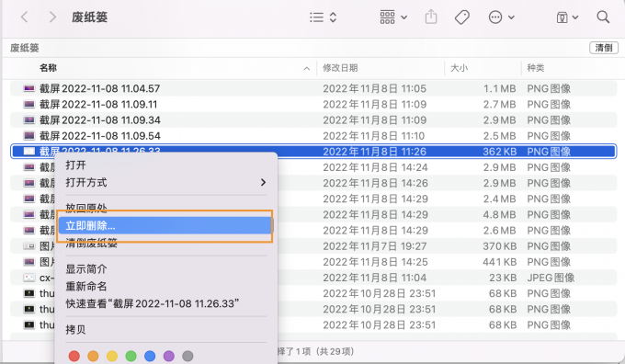Click the icon of file 截屏 2022-11-08 11.09.34
This screenshot has height=364, width=625.
[29, 120]
